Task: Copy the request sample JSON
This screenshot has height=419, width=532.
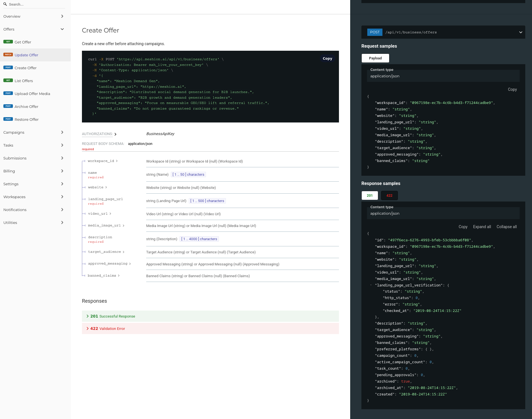Action: click(512, 89)
